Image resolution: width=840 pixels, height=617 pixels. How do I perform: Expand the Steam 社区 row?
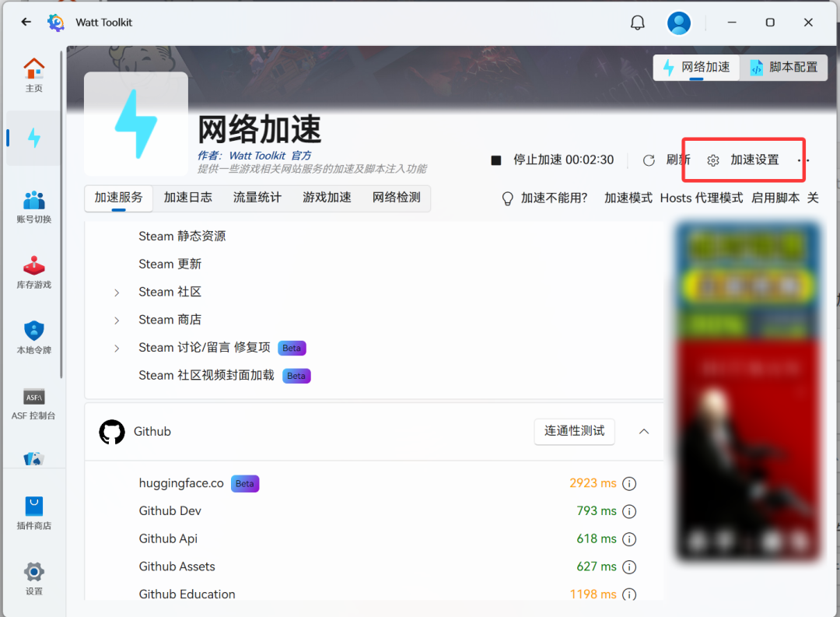coord(117,293)
